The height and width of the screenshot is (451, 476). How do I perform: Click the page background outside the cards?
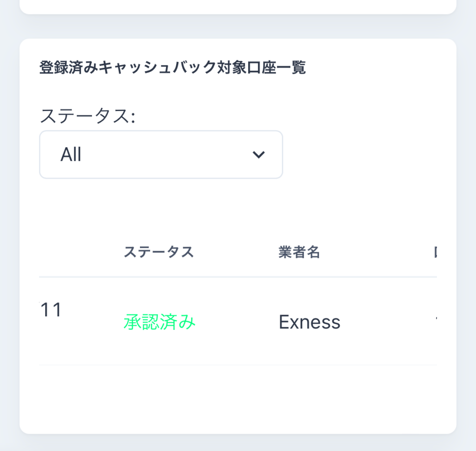[9, 232]
